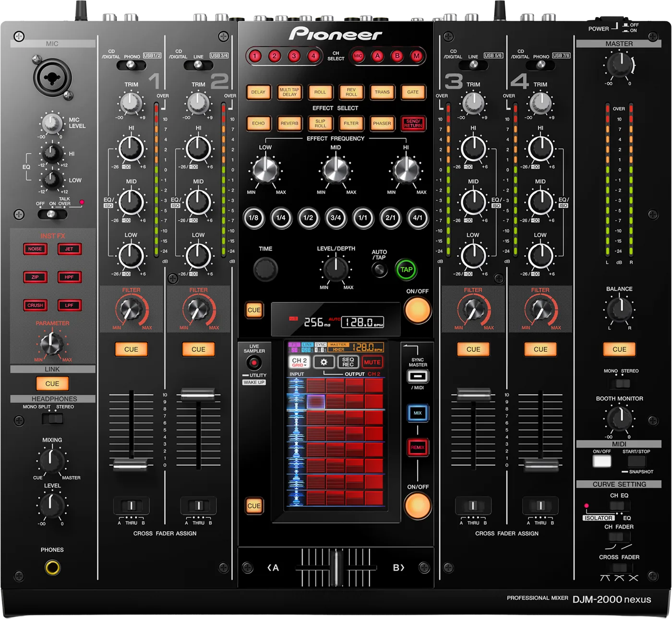Tap MASTER MIXER BPM display on touchscreen
Image resolution: width=672 pixels, height=619 pixels.
[x=356, y=347]
